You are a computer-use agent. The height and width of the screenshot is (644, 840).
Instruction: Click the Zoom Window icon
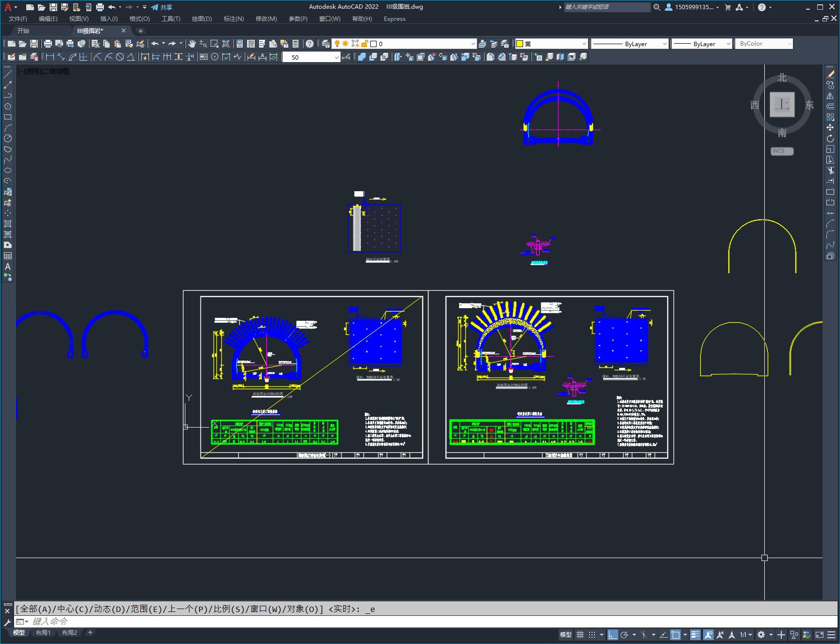pyautogui.click(x=214, y=44)
